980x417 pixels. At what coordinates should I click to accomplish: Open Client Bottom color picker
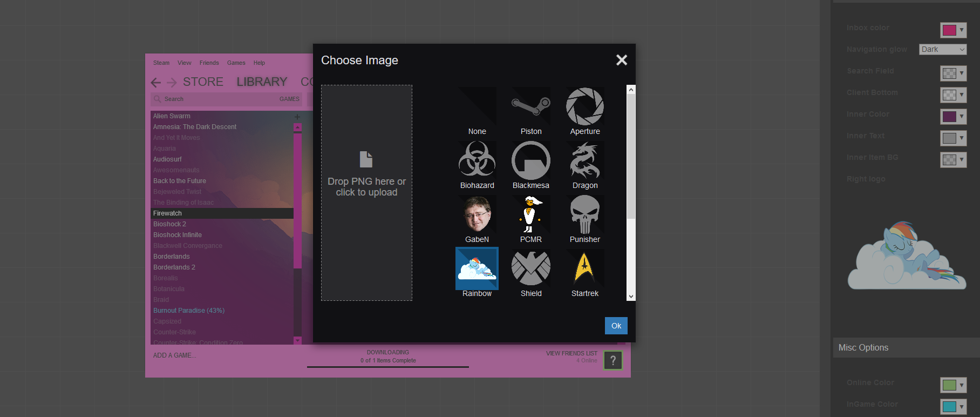953,95
